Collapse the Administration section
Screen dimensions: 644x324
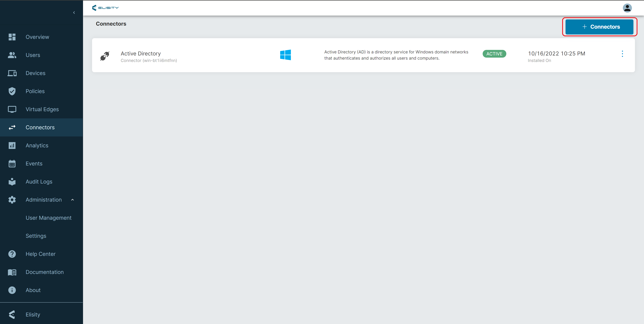click(x=72, y=200)
